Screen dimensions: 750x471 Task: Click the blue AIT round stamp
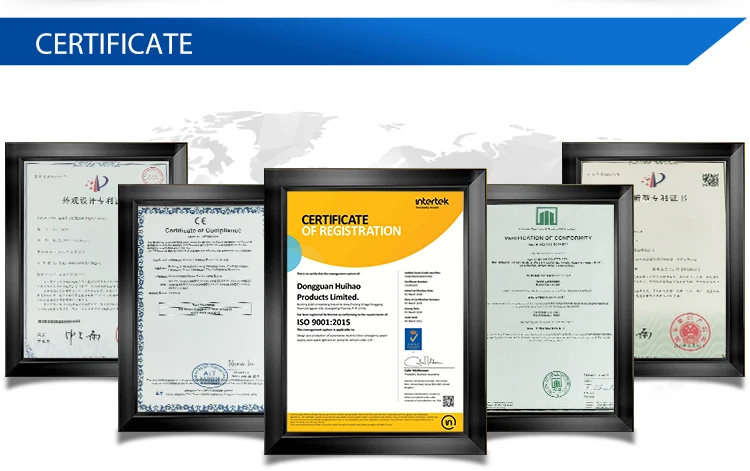pos(209,375)
